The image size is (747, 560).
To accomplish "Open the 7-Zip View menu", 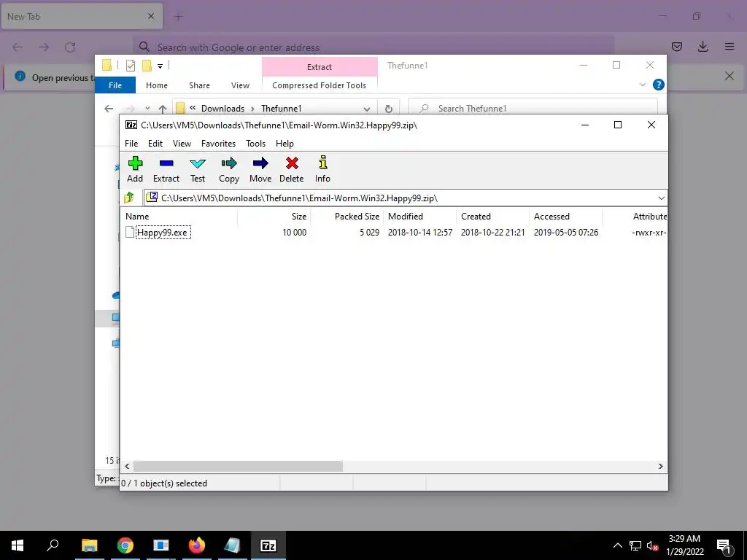I will [x=182, y=144].
